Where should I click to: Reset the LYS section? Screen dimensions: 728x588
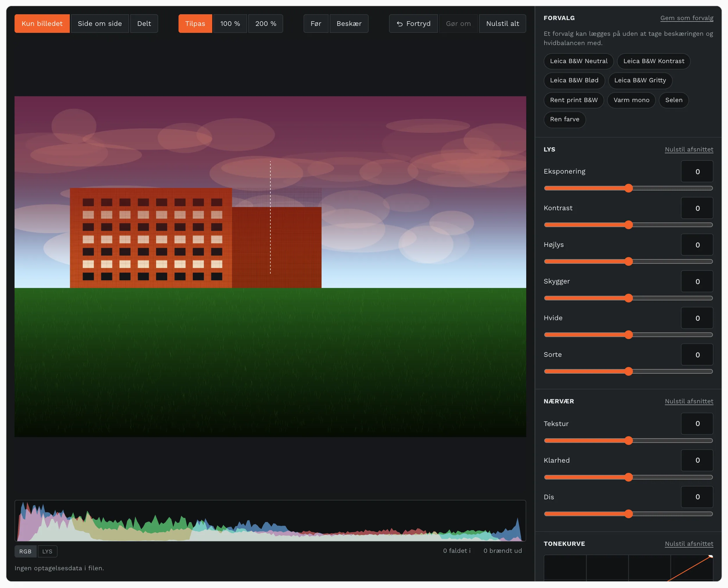click(689, 149)
